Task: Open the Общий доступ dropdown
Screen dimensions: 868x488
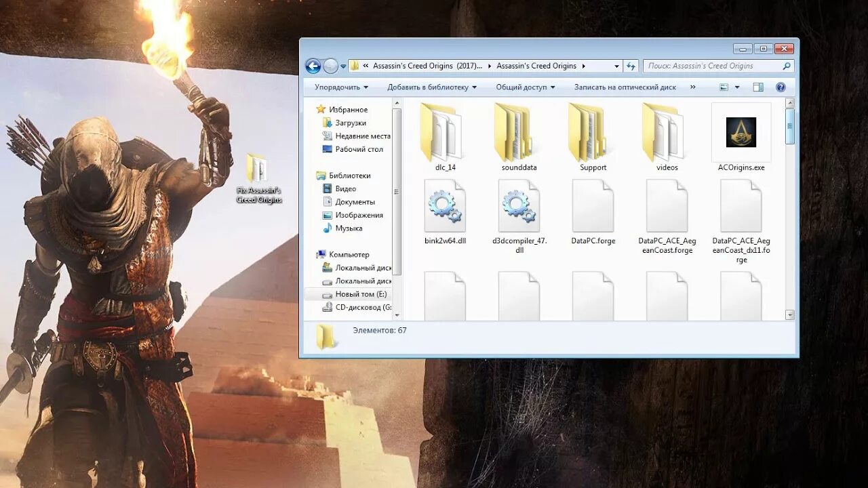Action: (526, 87)
